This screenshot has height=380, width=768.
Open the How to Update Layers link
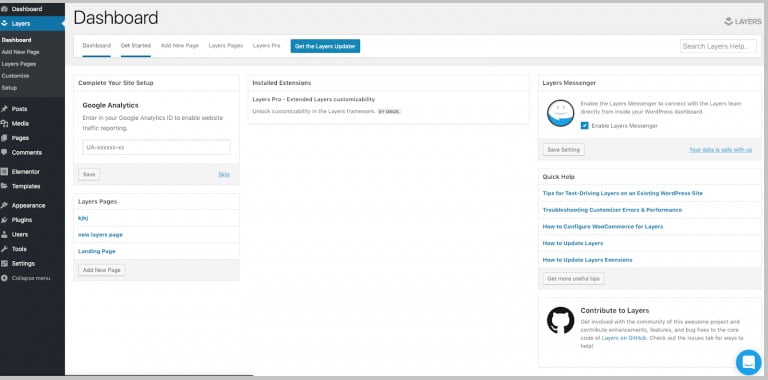573,243
